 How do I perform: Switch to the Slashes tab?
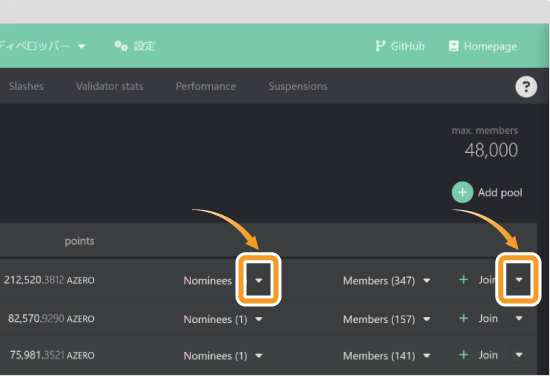pyautogui.click(x=26, y=86)
